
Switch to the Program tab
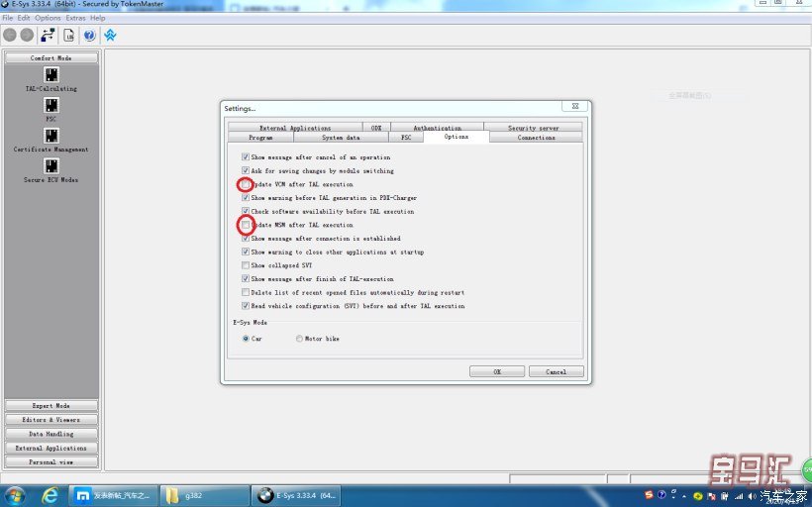[260, 138]
